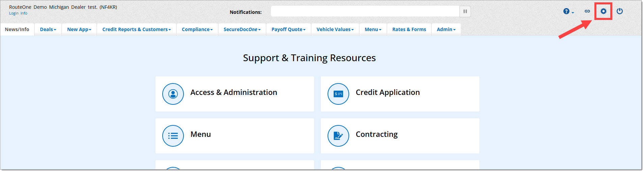Switch to the News/Info tab
644x172 pixels.
click(17, 29)
